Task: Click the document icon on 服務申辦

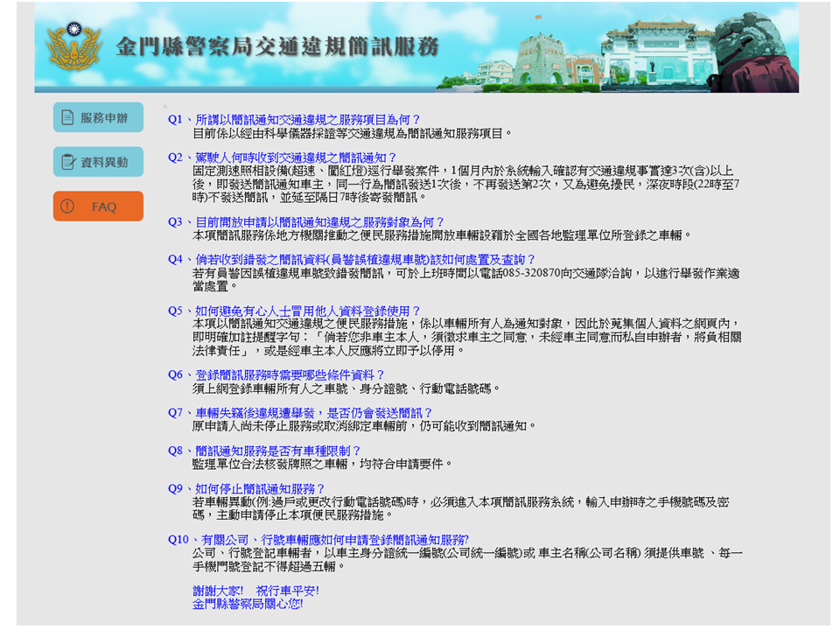Action: click(67, 117)
